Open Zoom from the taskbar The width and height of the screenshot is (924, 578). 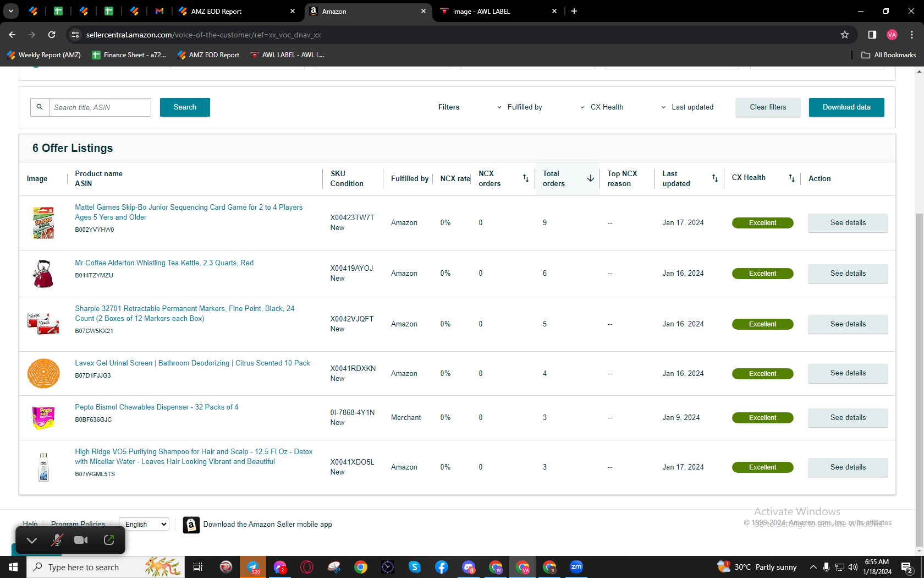[x=576, y=567]
